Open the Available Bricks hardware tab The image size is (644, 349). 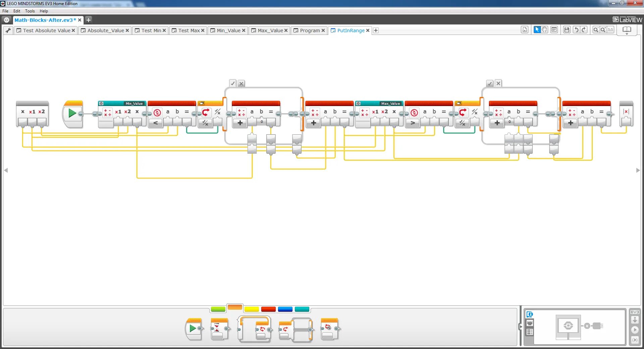tap(530, 332)
